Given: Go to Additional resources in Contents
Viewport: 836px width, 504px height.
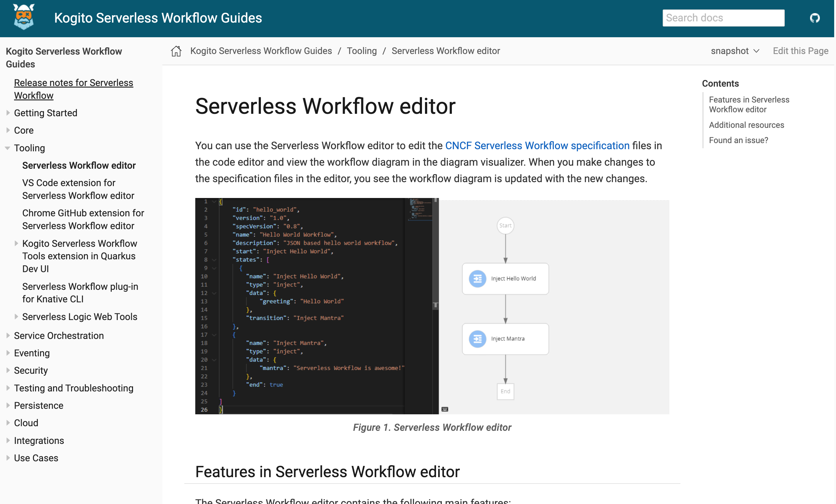Looking at the screenshot, I should [x=746, y=125].
